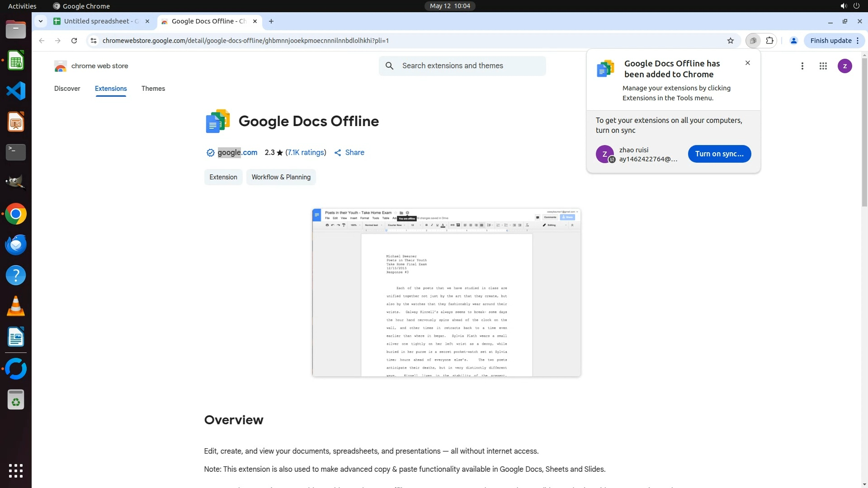
Task: Open site information icon in address bar
Action: (x=94, y=41)
